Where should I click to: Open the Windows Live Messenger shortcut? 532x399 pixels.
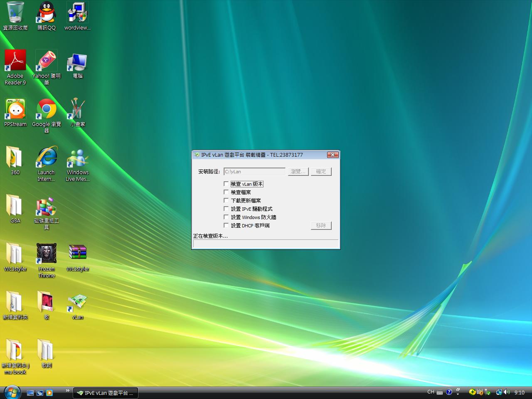pos(78,158)
